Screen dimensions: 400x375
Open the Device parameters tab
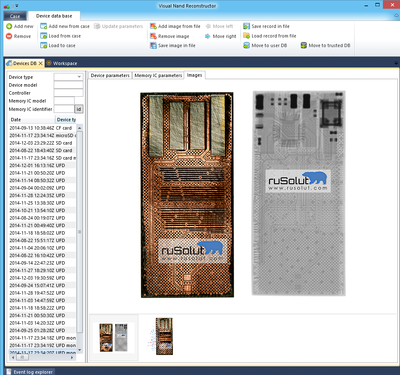point(110,76)
